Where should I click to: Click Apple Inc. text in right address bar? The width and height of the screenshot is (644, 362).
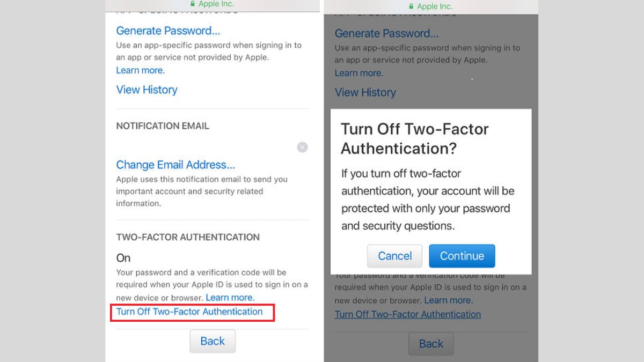point(435,6)
